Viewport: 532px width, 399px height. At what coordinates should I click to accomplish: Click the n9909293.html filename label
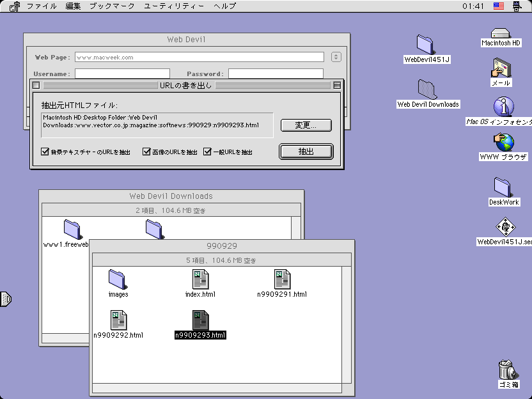coord(200,335)
